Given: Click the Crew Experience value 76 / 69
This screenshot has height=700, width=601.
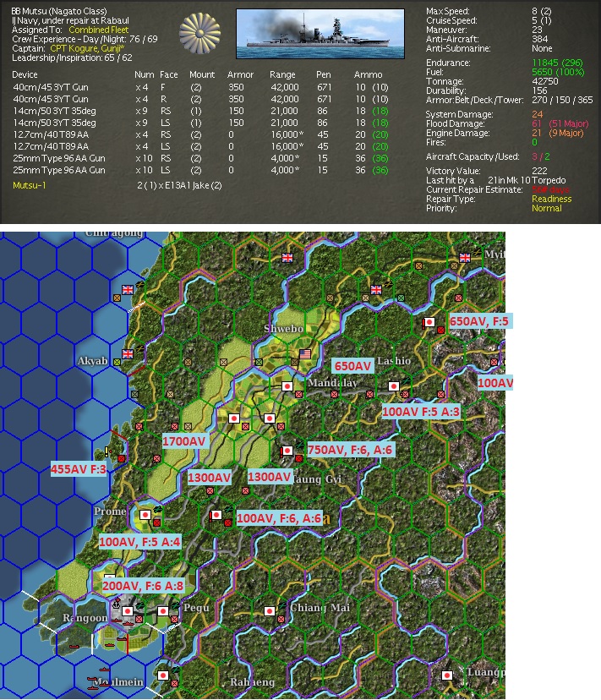Looking at the screenshot, I should click(x=143, y=39).
